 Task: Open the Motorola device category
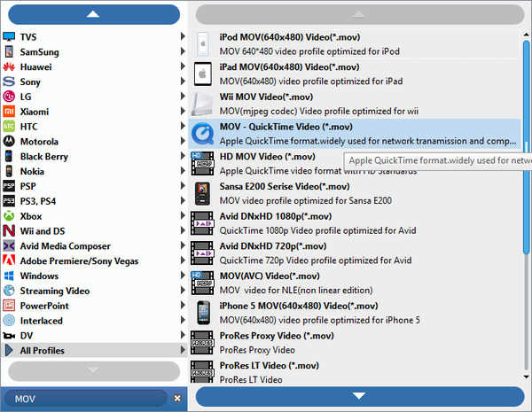pos(39,142)
